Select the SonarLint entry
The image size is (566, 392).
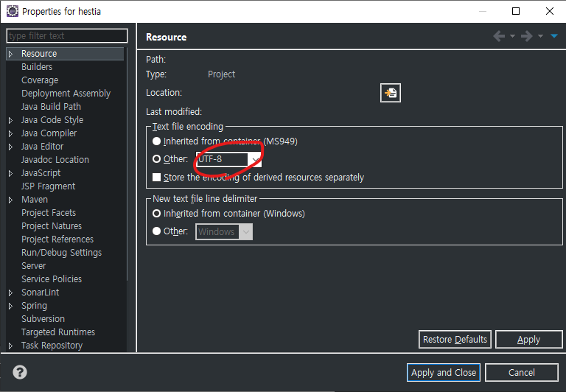(40, 293)
